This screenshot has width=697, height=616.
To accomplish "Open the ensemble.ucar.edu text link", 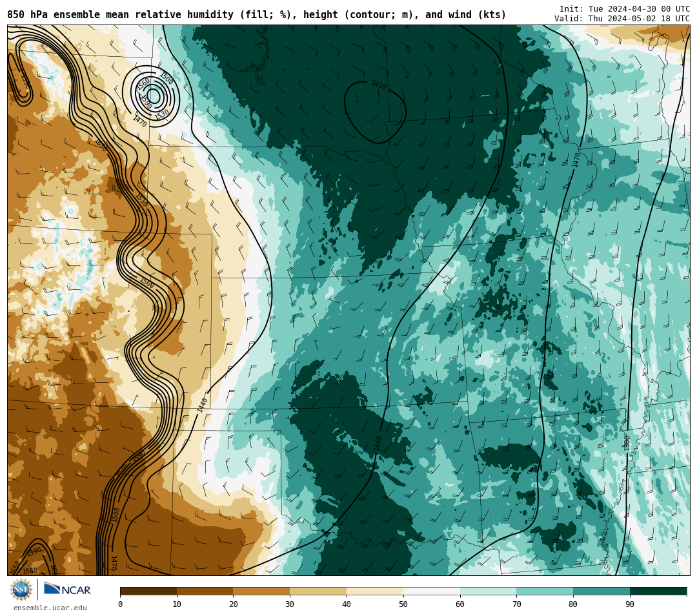I will (x=50, y=608).
